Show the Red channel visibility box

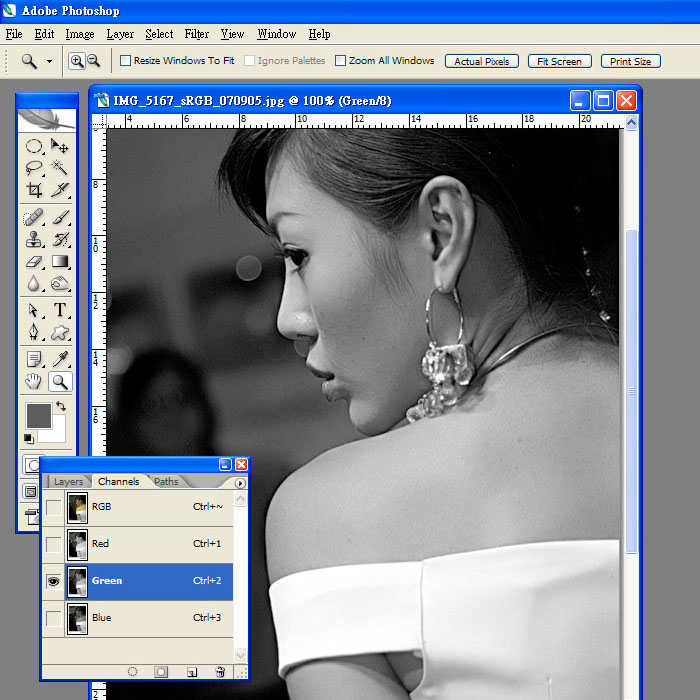point(53,544)
